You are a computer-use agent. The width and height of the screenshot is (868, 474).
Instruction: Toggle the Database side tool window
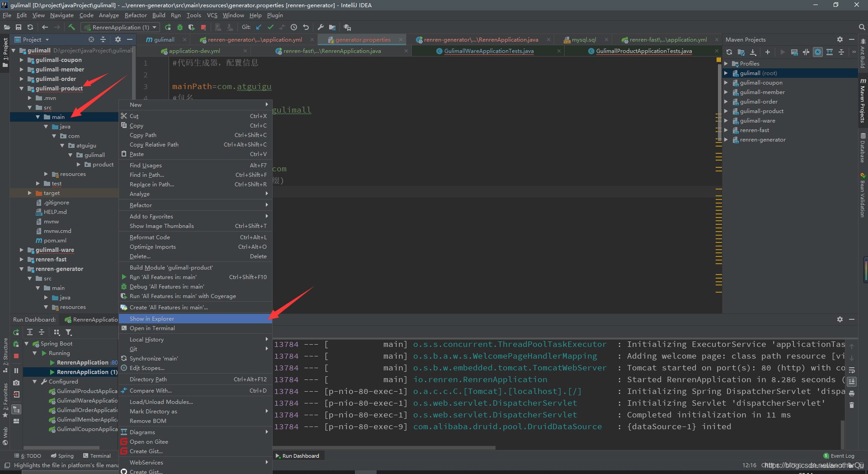click(863, 147)
